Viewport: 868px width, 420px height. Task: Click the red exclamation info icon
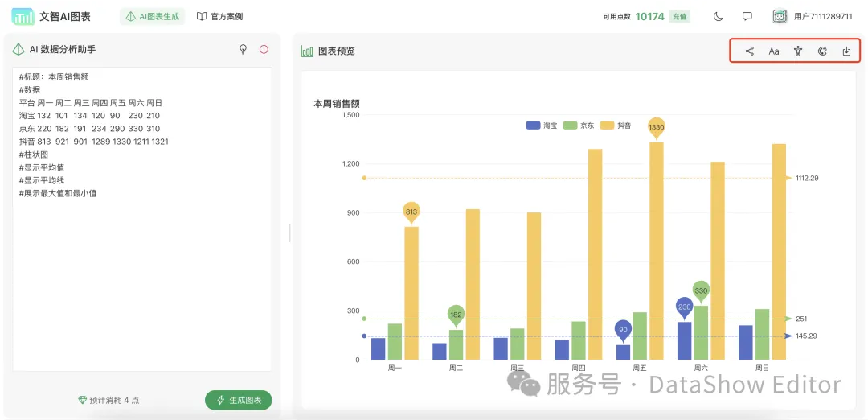point(264,49)
